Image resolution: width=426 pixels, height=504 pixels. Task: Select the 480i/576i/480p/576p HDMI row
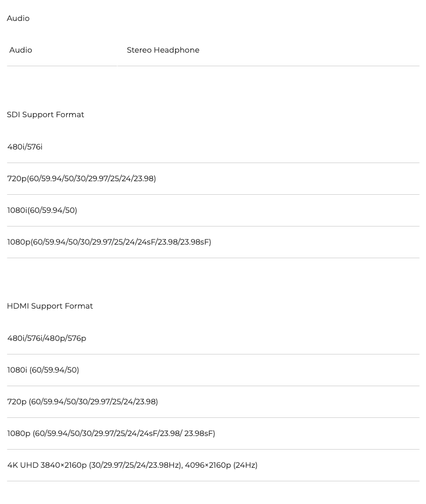pos(213,338)
